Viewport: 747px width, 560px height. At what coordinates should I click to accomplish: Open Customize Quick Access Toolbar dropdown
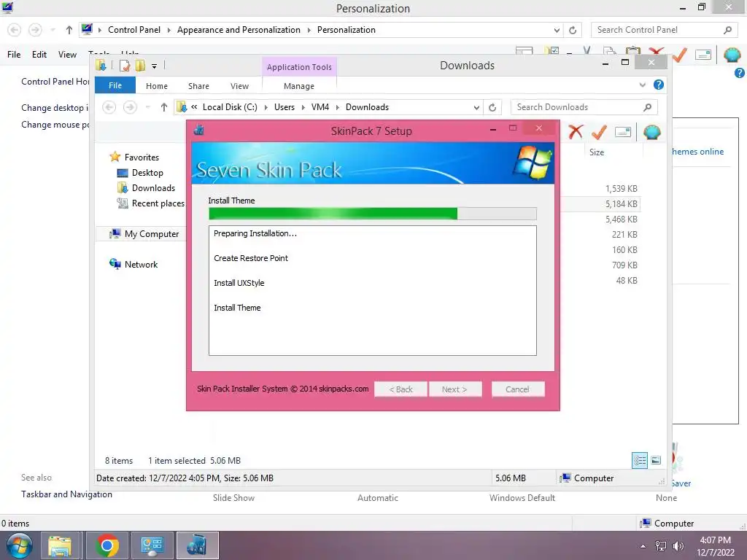tap(154, 66)
